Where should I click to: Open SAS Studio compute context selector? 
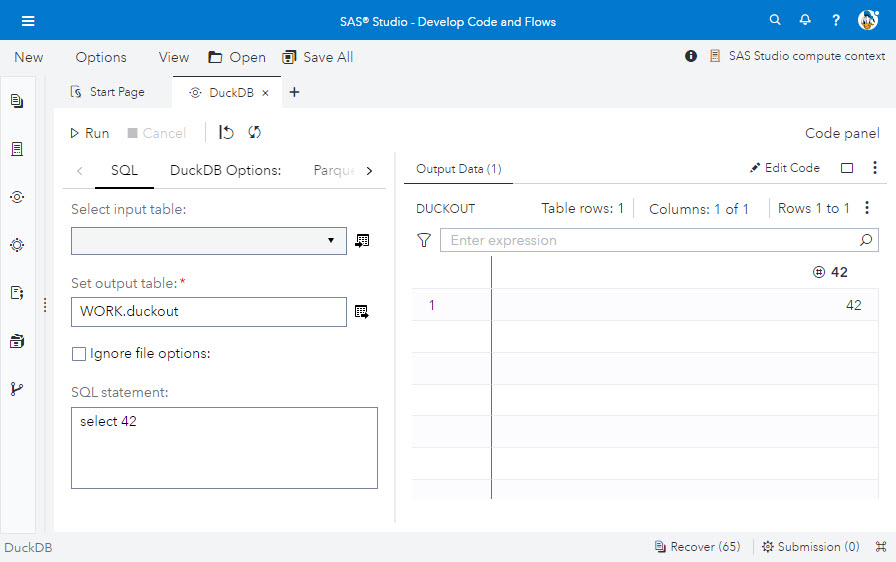(x=798, y=56)
